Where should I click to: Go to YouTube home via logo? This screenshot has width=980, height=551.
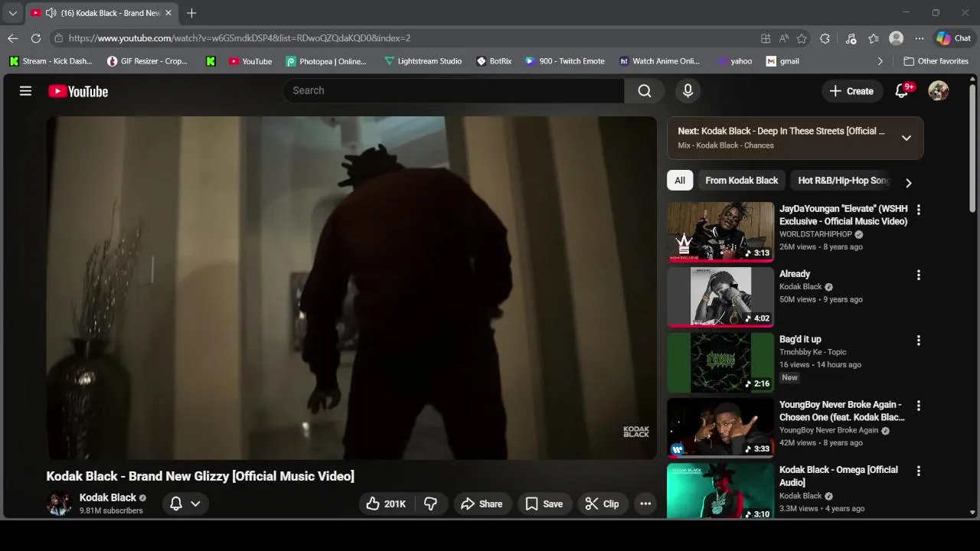coord(78,91)
